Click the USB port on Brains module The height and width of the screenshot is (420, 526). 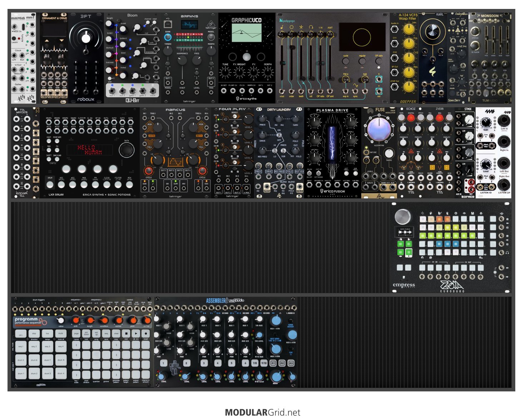[x=168, y=24]
